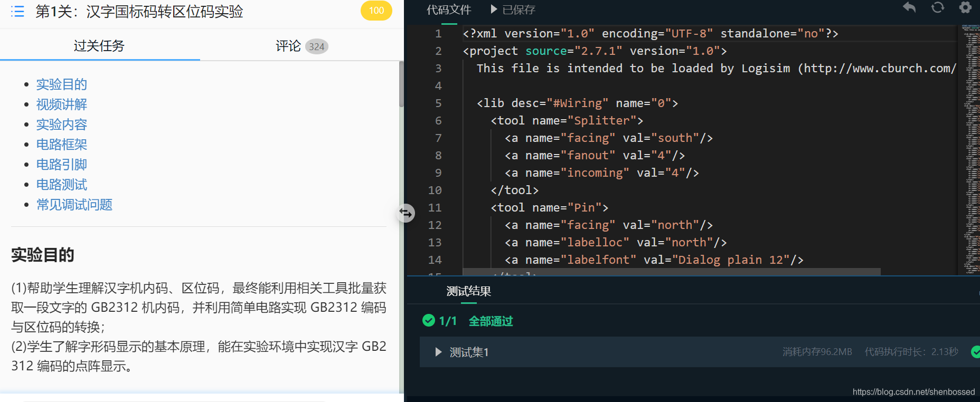Select the 代码文件 tab

click(449, 9)
